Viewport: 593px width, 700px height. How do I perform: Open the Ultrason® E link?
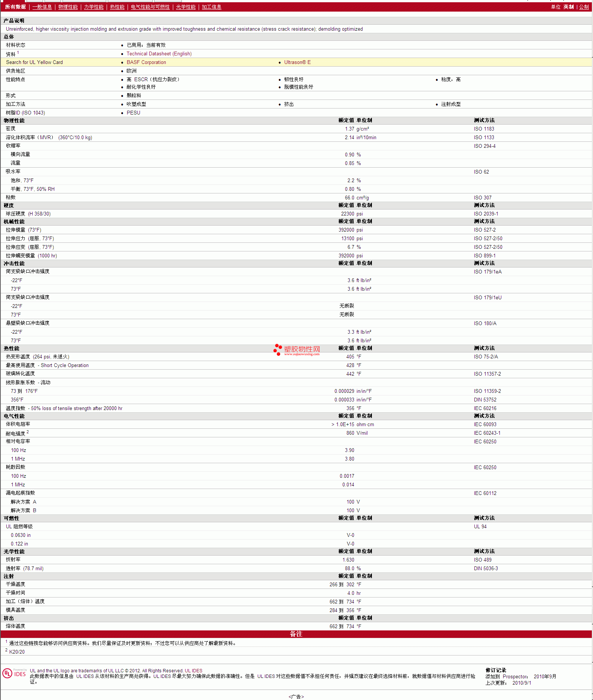297,62
